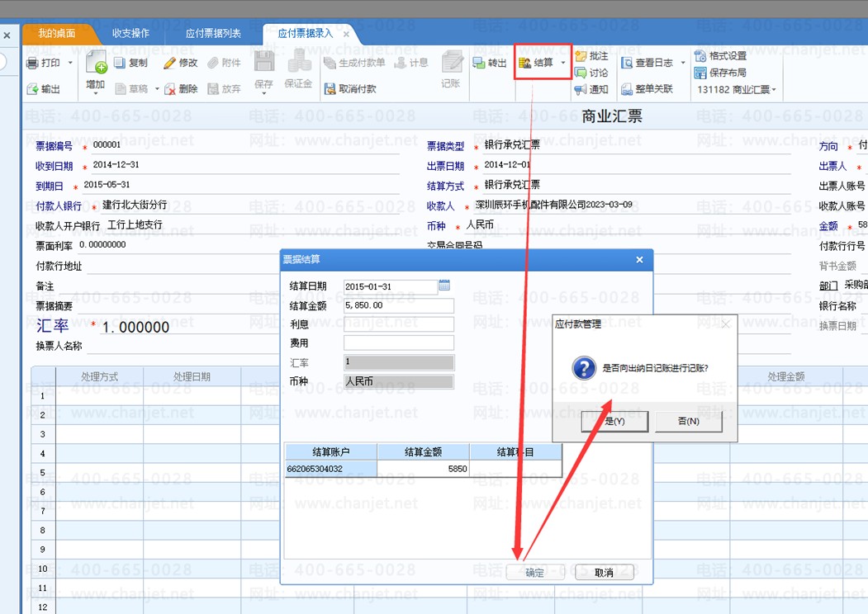Click the 通知 notification icon
The image size is (868, 614).
tap(581, 89)
